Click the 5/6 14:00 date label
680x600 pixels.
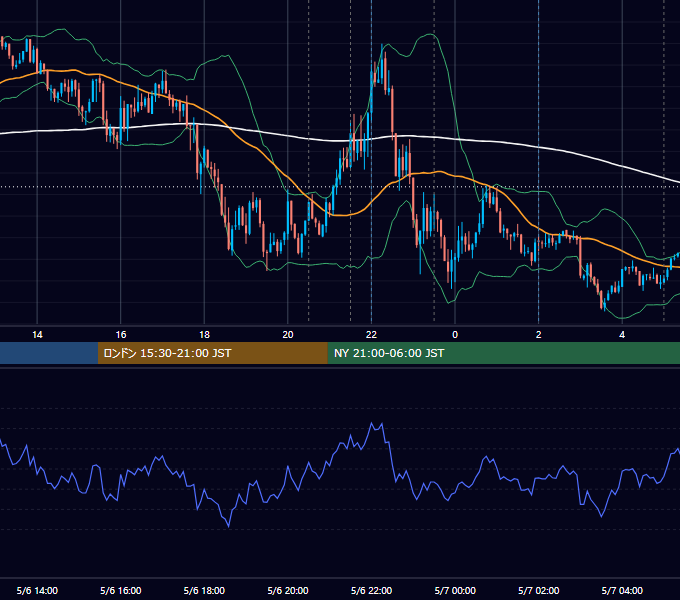click(x=37, y=590)
